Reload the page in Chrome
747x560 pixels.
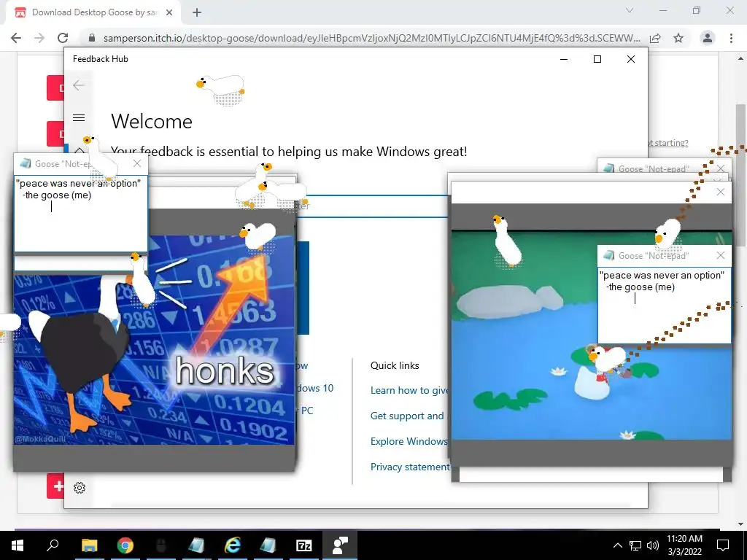click(63, 38)
